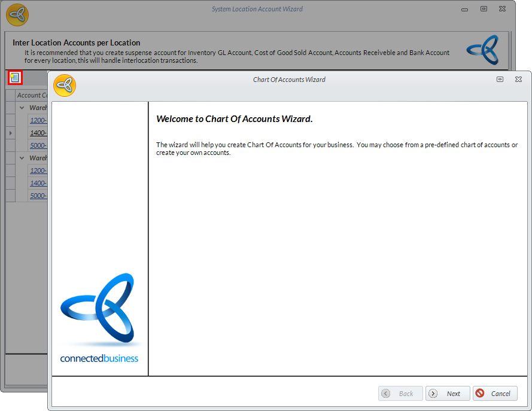The image size is (532, 411).
Task: Close the System Location Account Wizard window
Action: pyautogui.click(x=503, y=9)
